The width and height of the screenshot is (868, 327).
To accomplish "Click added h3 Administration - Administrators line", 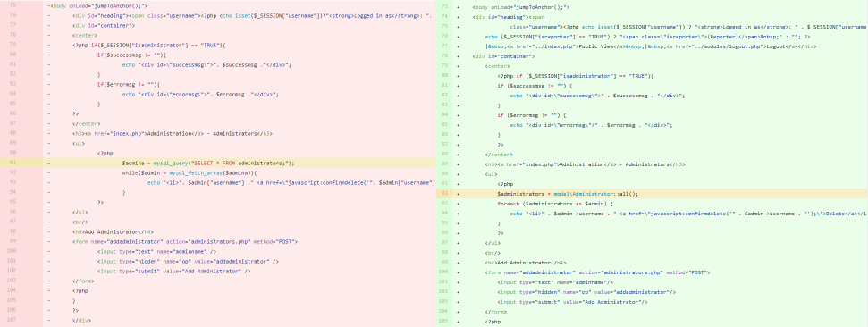I will (586, 163).
